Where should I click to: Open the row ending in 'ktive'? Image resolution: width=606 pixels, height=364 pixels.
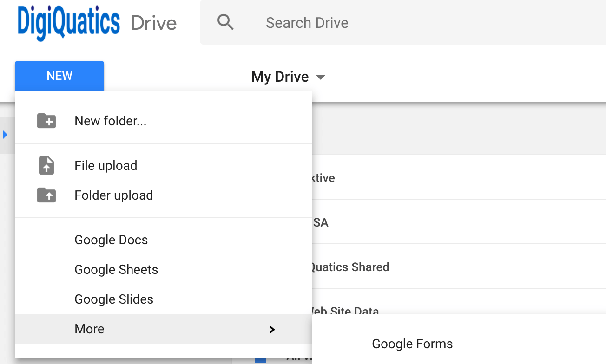point(459,178)
